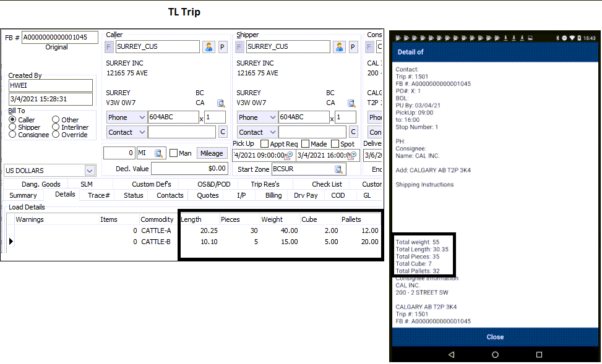
Task: Switch to the Billing tab
Action: click(x=273, y=195)
